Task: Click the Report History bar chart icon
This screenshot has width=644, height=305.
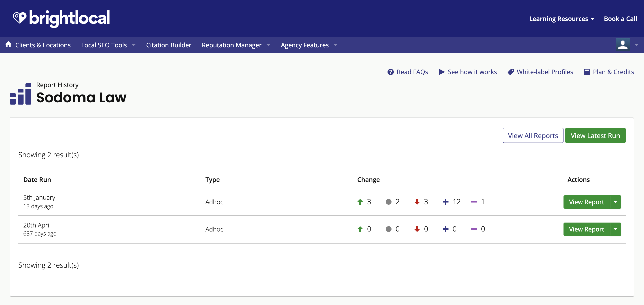Action: click(x=21, y=94)
